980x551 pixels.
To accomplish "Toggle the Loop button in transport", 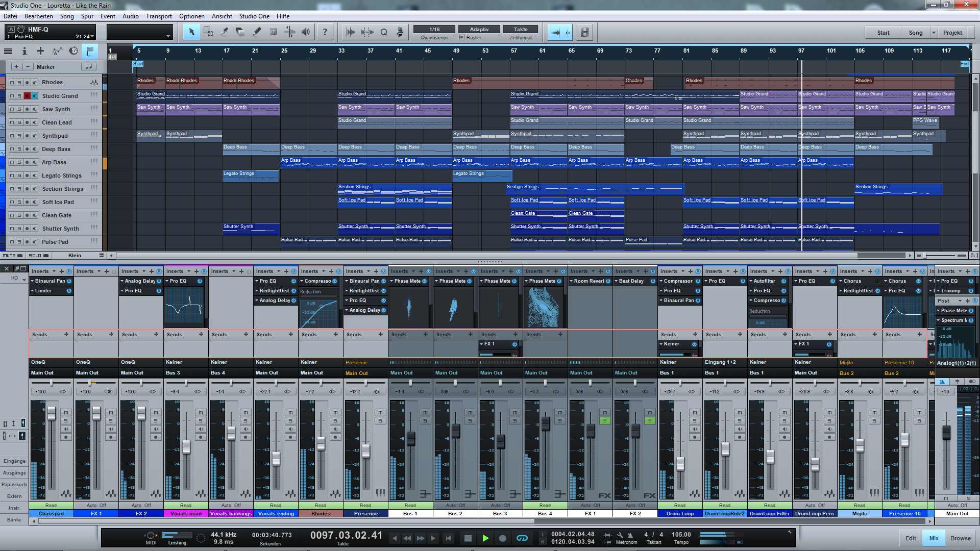I will point(522,538).
